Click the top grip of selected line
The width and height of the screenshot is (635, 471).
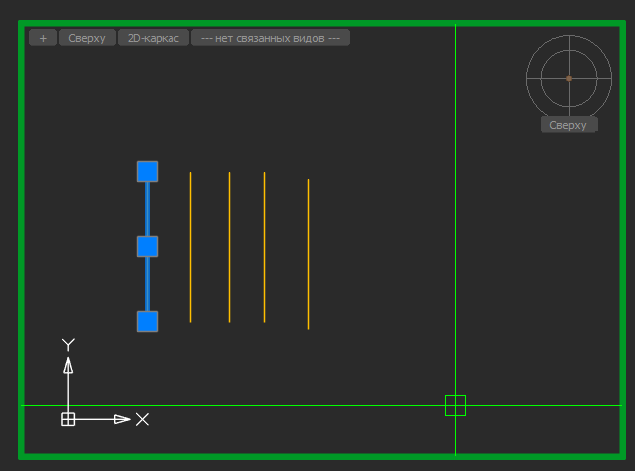tap(147, 171)
